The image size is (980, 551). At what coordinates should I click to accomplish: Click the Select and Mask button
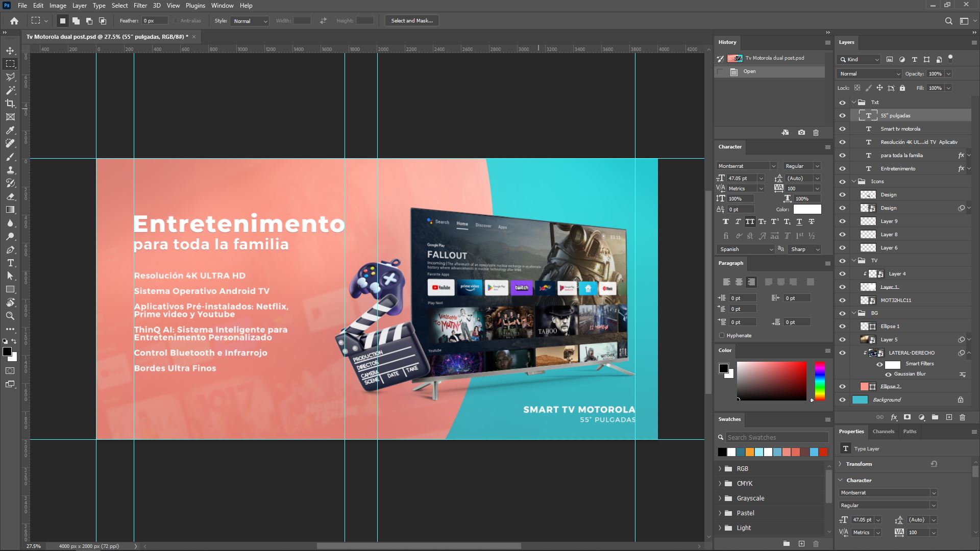411,21
